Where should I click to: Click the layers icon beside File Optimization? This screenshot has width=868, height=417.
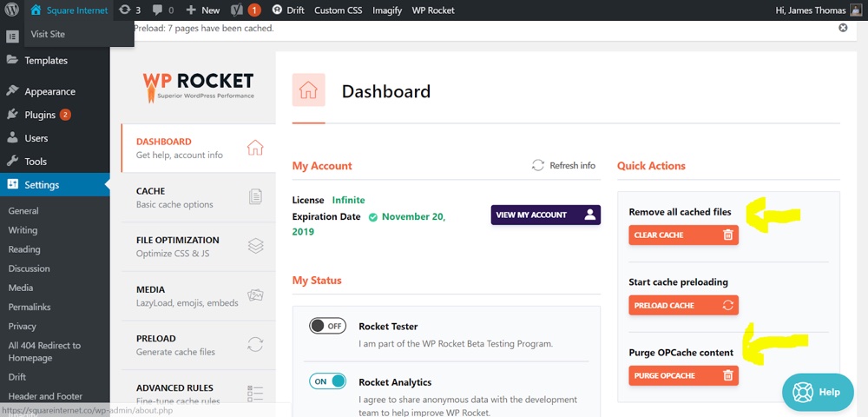tap(255, 246)
